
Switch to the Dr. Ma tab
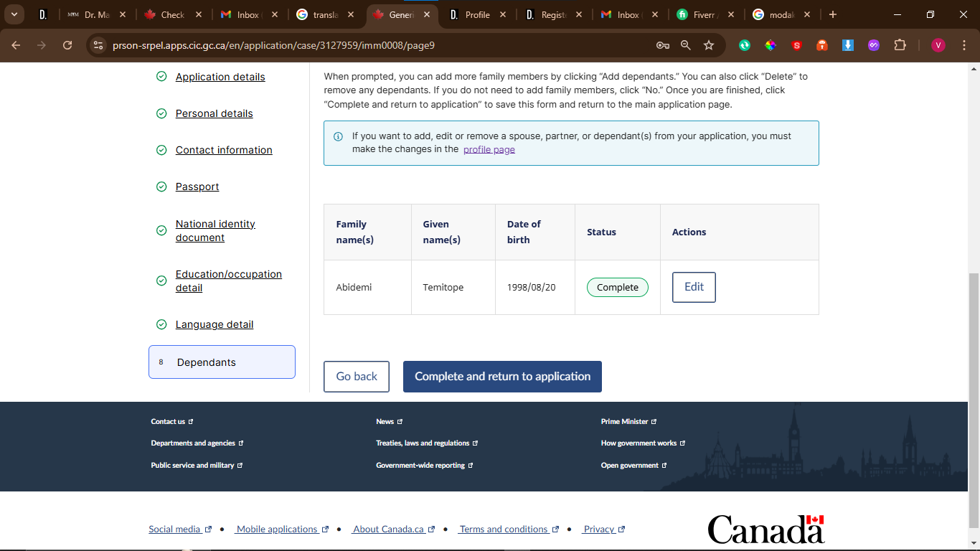(x=96, y=14)
